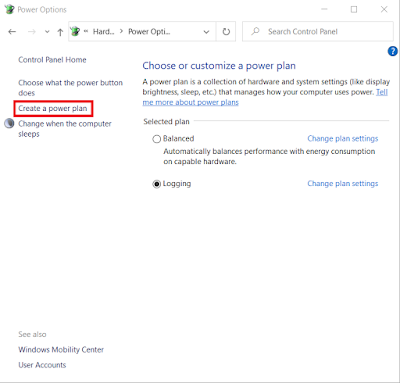
Task: Click the 'See also' label
Action: tap(32, 334)
